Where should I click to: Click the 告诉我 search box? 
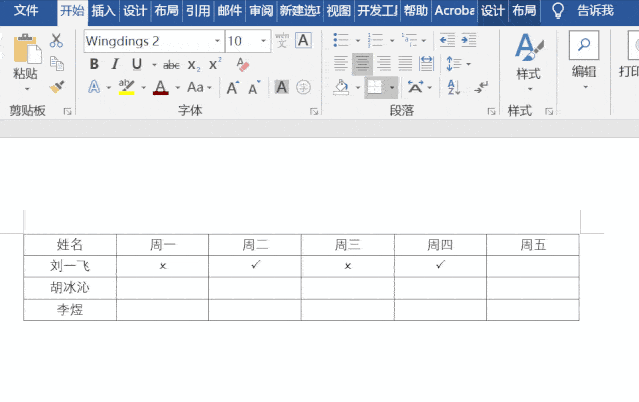pyautogui.click(x=595, y=11)
